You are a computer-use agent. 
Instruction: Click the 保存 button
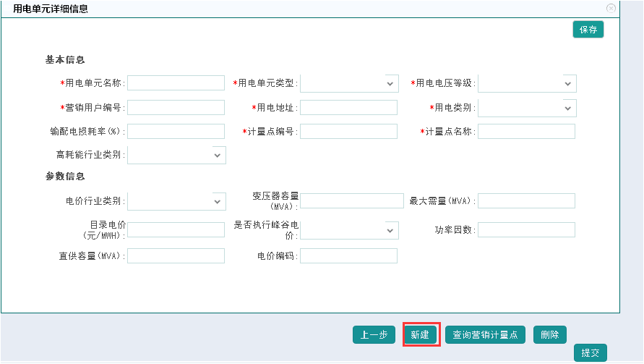[x=588, y=30]
